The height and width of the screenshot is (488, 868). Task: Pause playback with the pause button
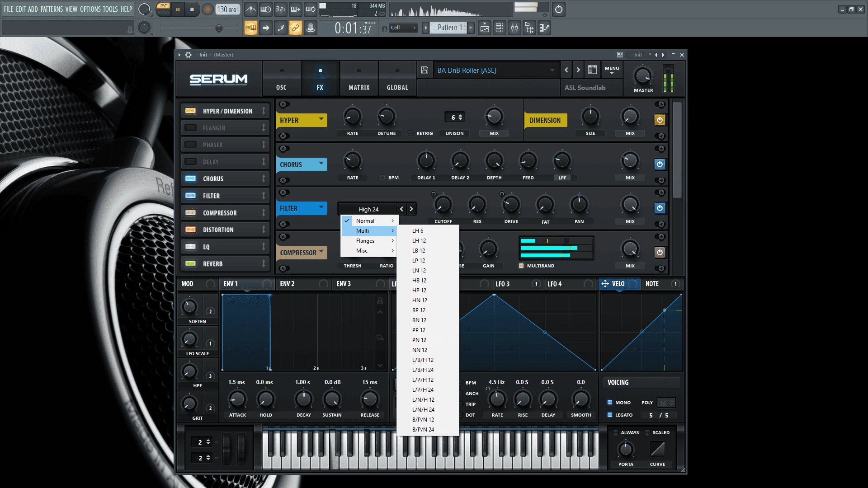coord(178,9)
